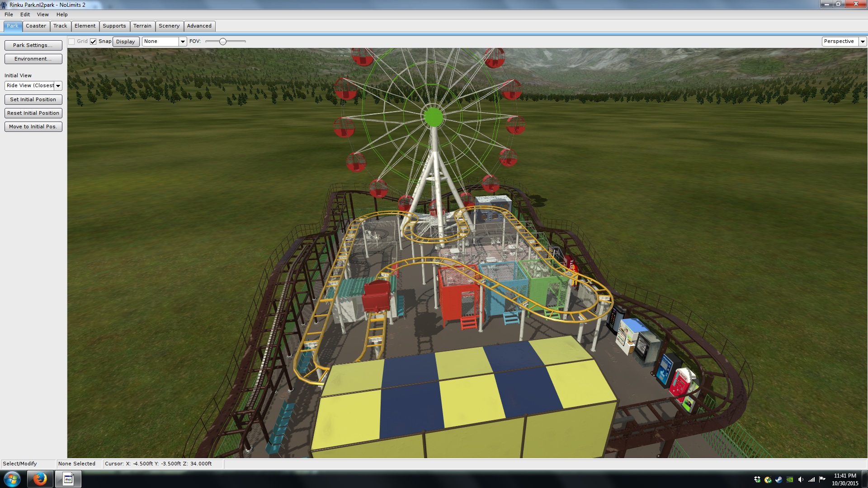Open the Perspective view dropdown
Screen dimensions: 868x488
(862, 42)
